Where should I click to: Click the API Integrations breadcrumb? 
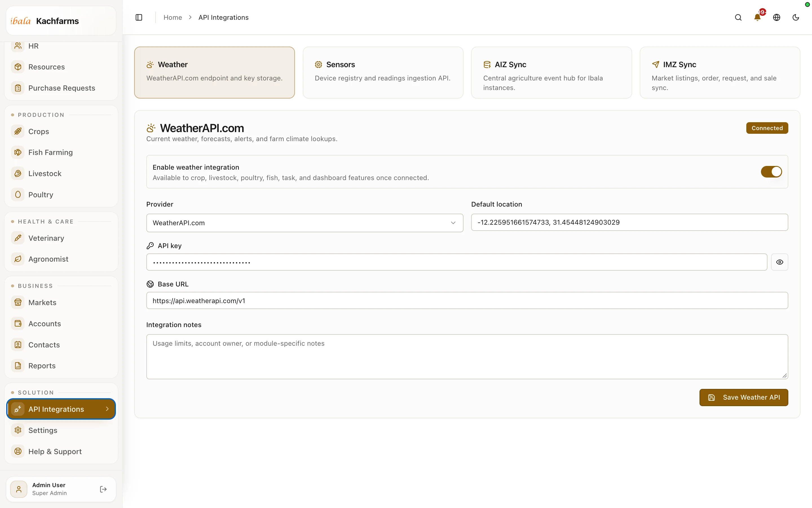224,17
